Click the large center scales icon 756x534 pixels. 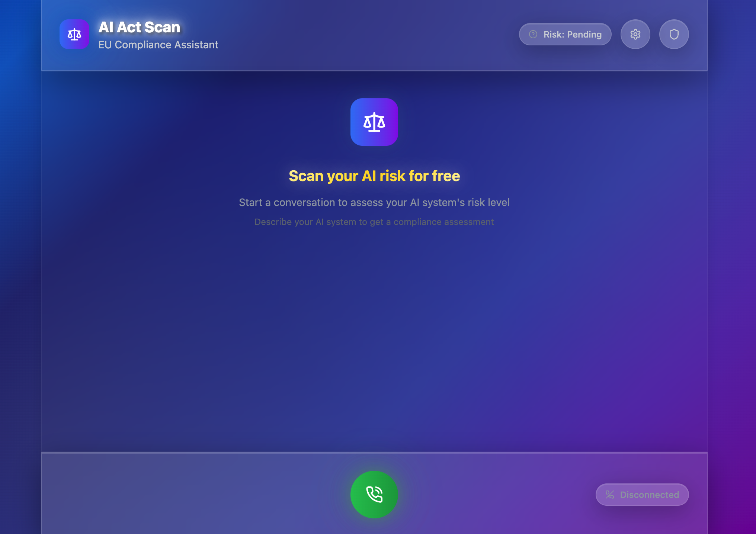coord(374,122)
